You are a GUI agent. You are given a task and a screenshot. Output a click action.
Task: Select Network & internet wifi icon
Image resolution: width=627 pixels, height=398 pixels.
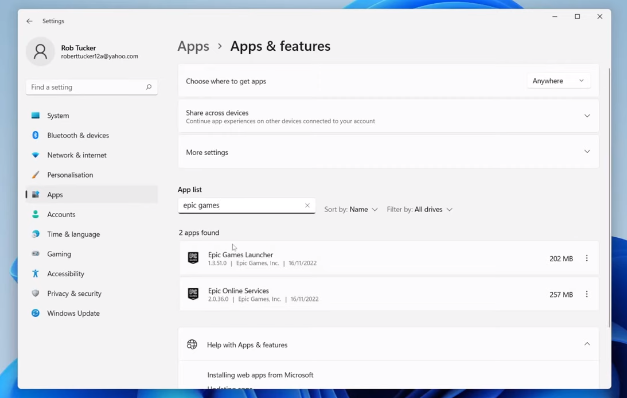click(x=36, y=155)
